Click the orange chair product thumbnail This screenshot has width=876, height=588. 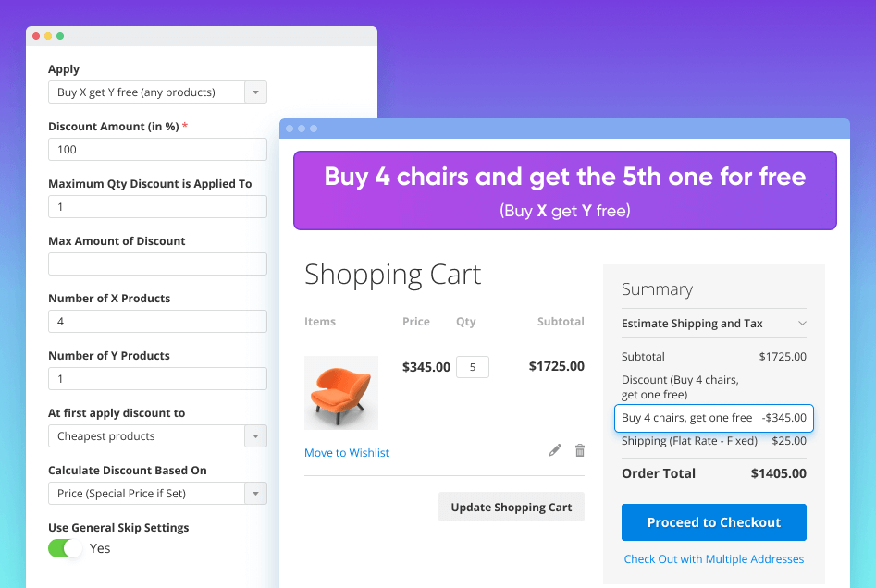pyautogui.click(x=341, y=392)
